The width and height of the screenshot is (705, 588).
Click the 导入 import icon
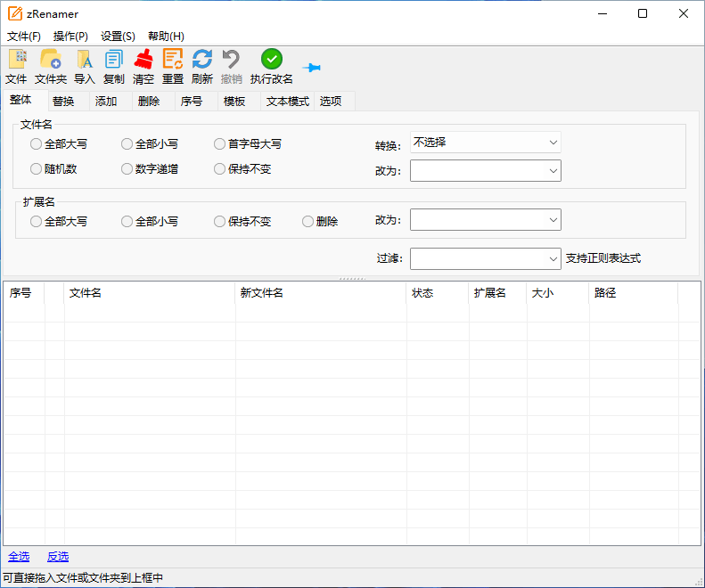(84, 60)
